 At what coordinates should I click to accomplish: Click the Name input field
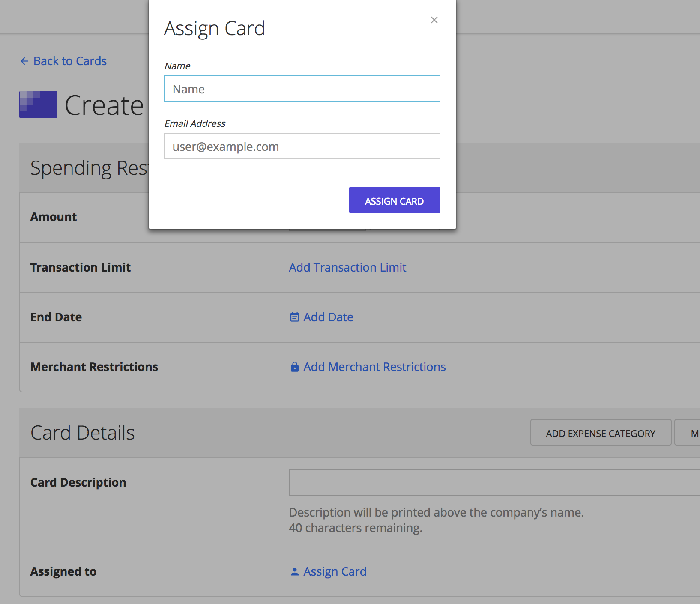pos(302,89)
